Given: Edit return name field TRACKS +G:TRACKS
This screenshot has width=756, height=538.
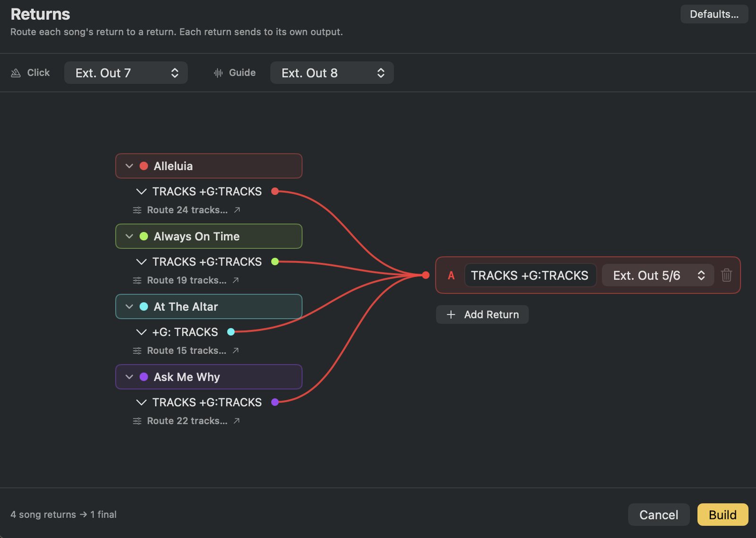Looking at the screenshot, I should tap(530, 275).
